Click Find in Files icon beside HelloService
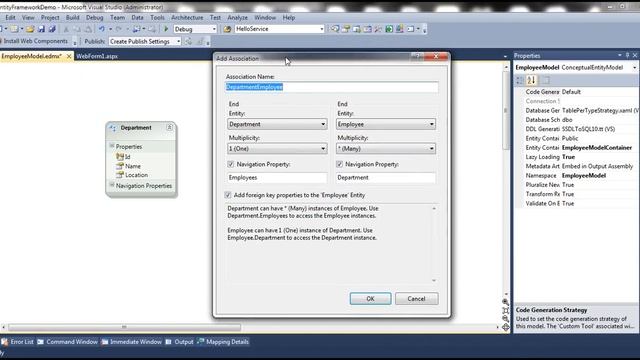The width and height of the screenshot is (640, 360). [227, 29]
